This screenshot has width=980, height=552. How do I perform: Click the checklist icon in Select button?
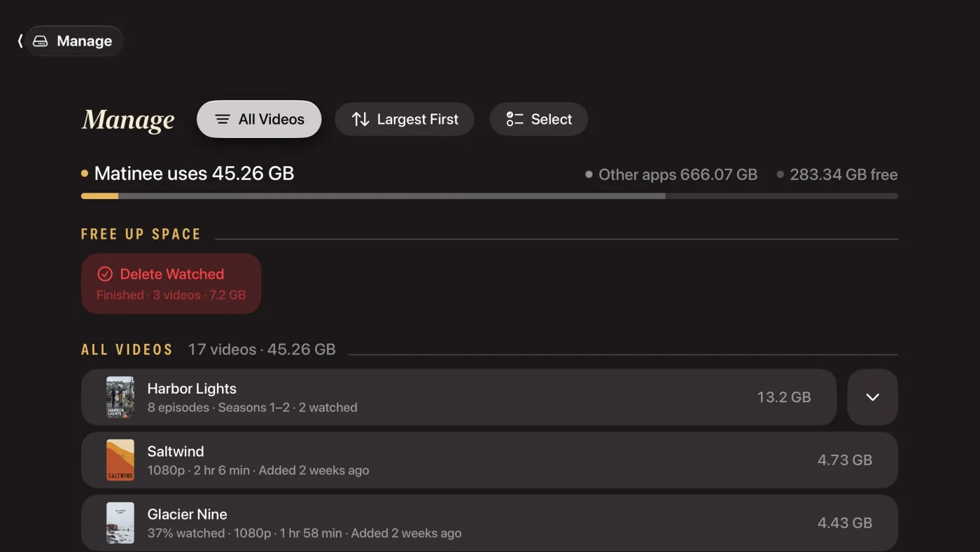(x=515, y=119)
